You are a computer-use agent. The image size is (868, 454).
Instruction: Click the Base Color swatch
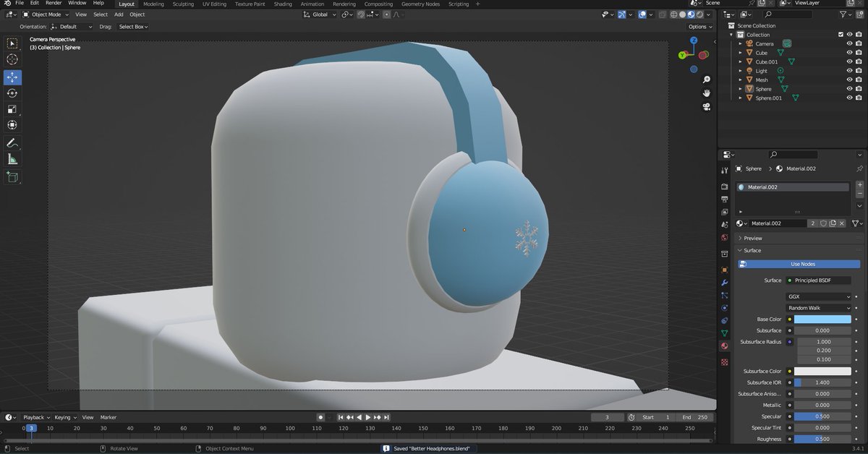click(824, 319)
